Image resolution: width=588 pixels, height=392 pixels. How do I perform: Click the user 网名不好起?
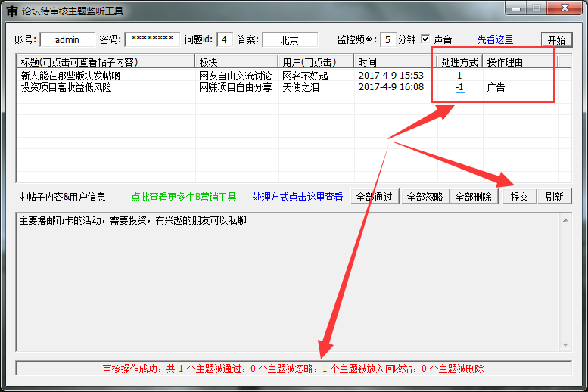coord(305,76)
